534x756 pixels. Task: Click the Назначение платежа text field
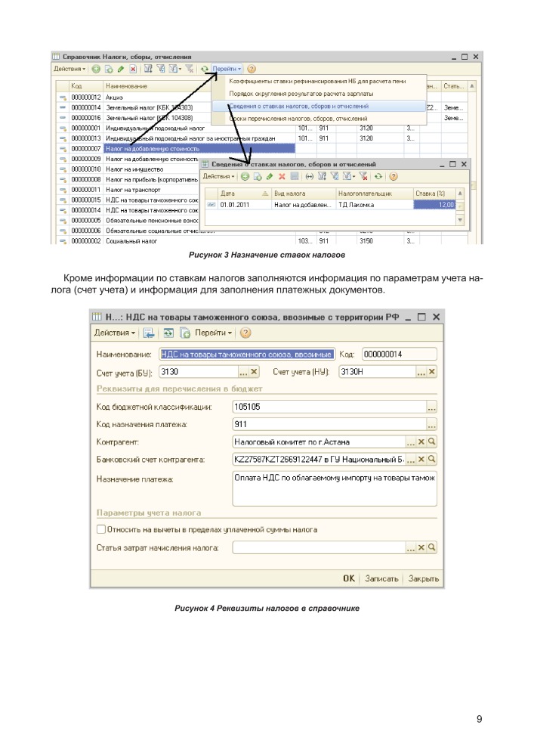point(335,488)
